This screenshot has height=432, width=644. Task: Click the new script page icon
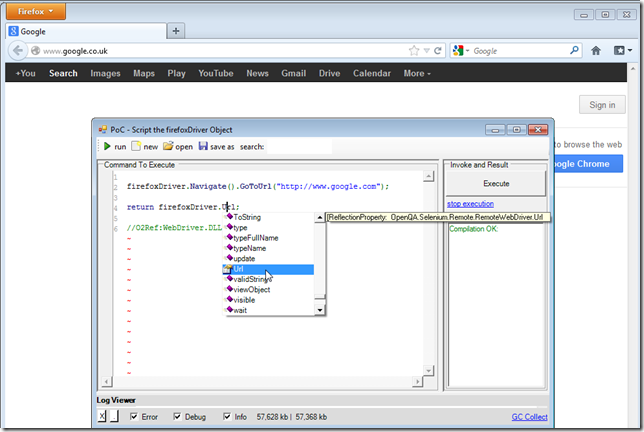(x=136, y=146)
